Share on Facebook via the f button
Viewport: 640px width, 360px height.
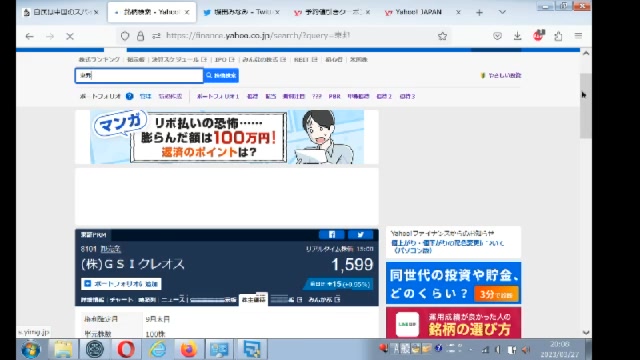point(331,235)
